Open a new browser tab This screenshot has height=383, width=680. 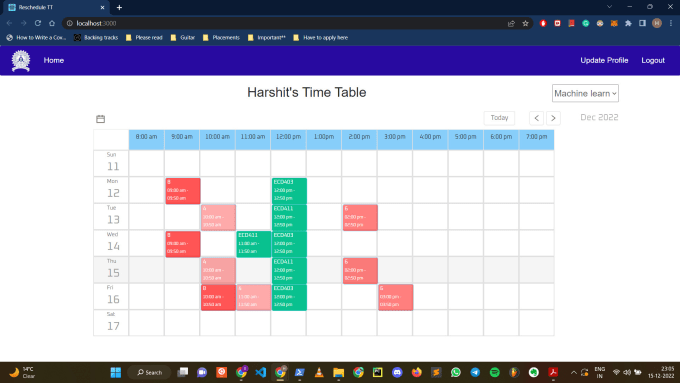pyautogui.click(x=119, y=7)
